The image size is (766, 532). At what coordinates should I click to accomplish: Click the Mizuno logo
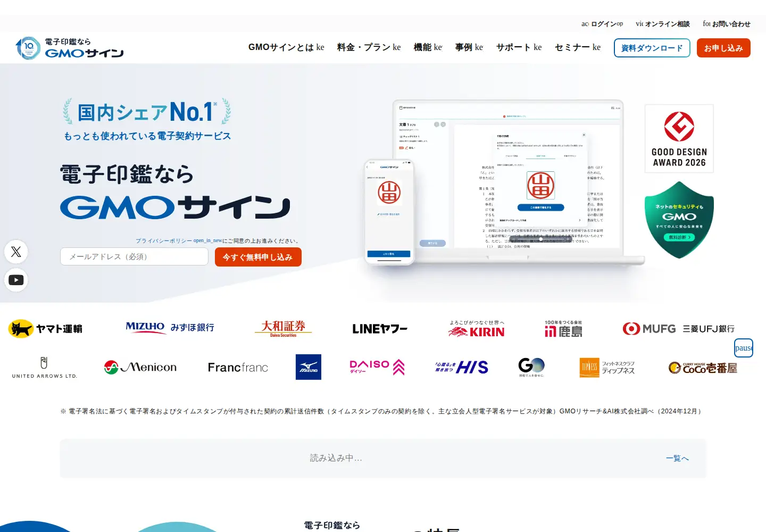click(309, 367)
